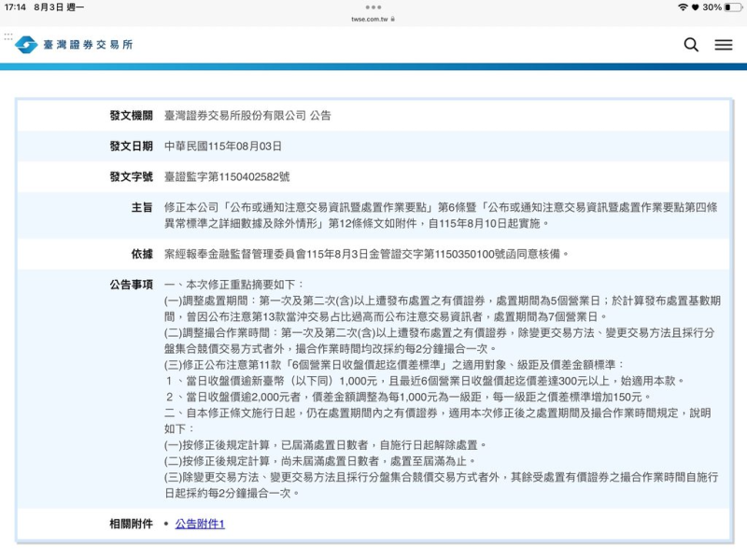The width and height of the screenshot is (747, 560).
Task: Tap the status bar date 8月3日 週一
Action: point(59,7)
